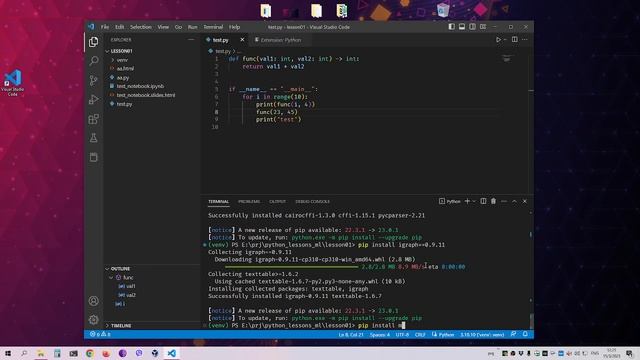
Task: Open run options dropdown beside play button
Action: click(505, 40)
